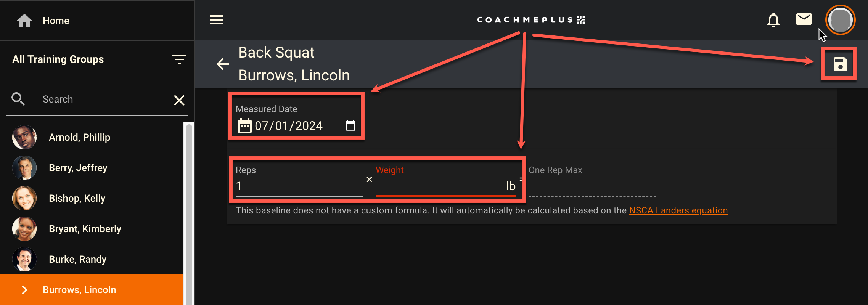Click the Reps input field
The height and width of the screenshot is (305, 868).
(299, 186)
